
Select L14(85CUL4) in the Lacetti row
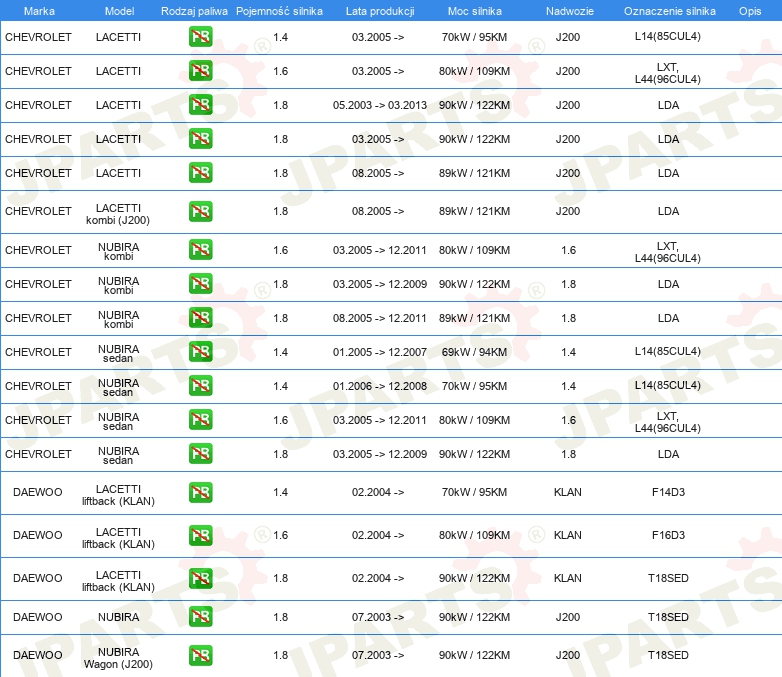(x=668, y=36)
